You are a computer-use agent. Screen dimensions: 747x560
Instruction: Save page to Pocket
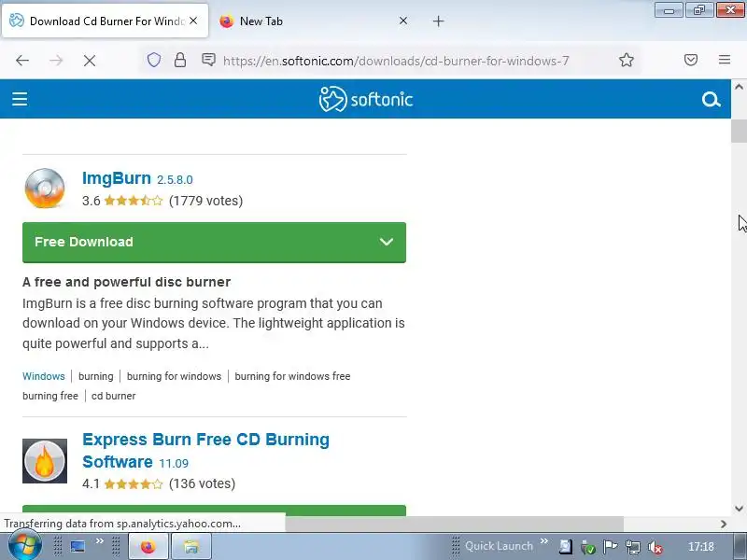[691, 60]
